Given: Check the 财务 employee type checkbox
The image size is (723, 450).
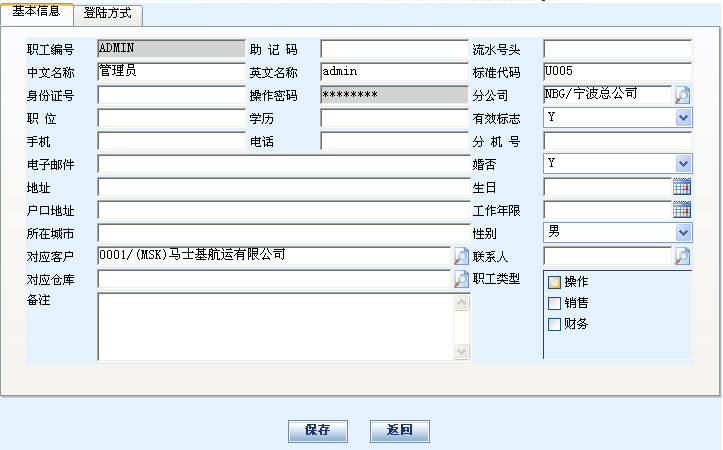Looking at the screenshot, I should [x=555, y=324].
